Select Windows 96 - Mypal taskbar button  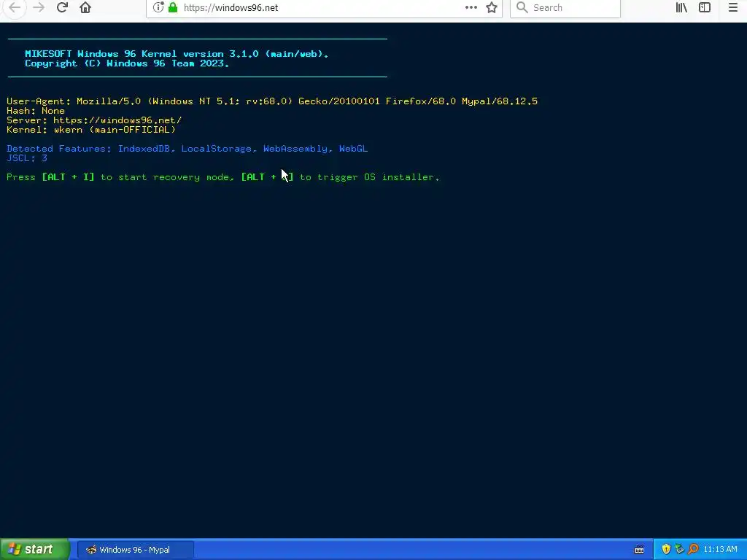coord(135,550)
